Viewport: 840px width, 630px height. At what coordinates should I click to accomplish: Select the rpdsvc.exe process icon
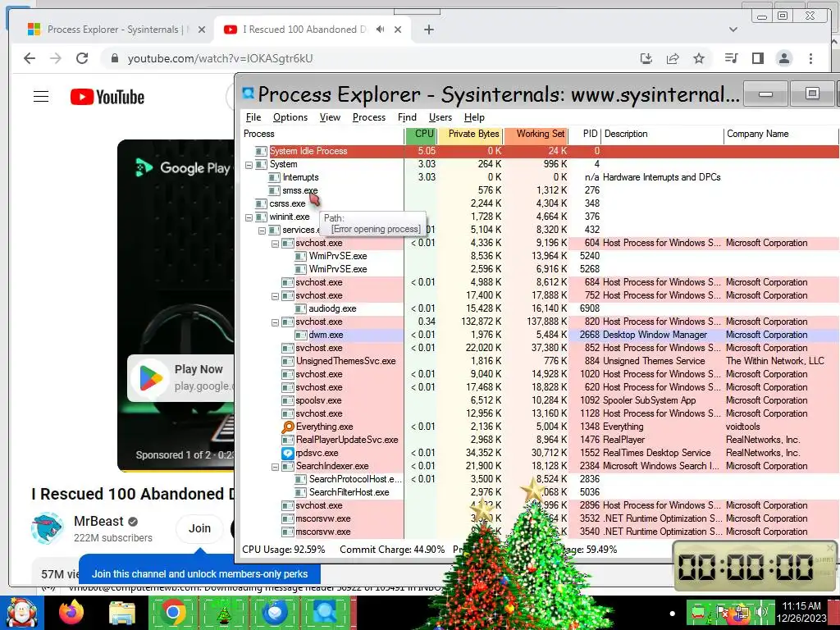[x=288, y=453]
